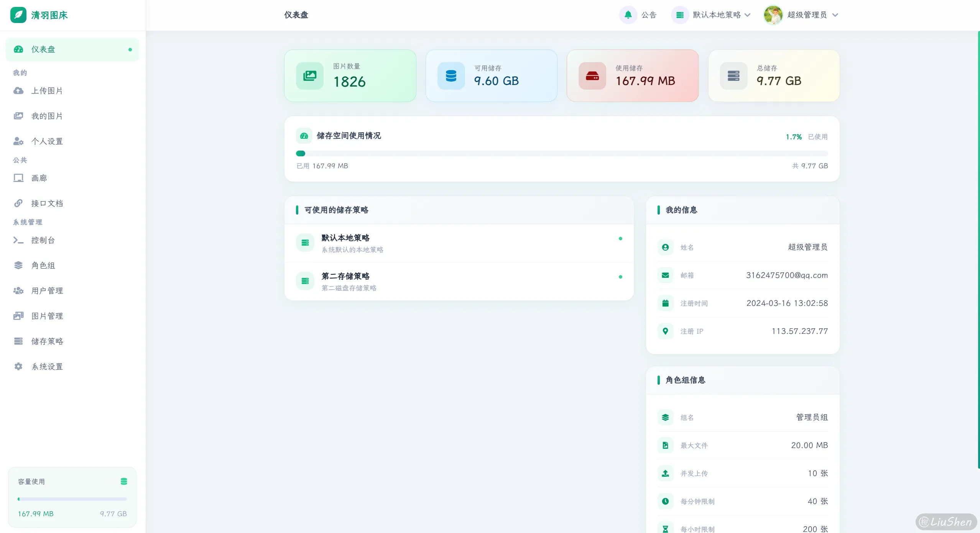This screenshot has width=980, height=533.
Task: Click the green status dot on 默认本地策略 row
Action: point(620,239)
